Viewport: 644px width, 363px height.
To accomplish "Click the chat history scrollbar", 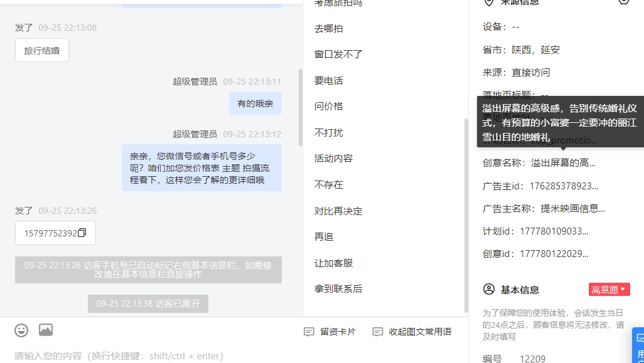I will 301,107.
